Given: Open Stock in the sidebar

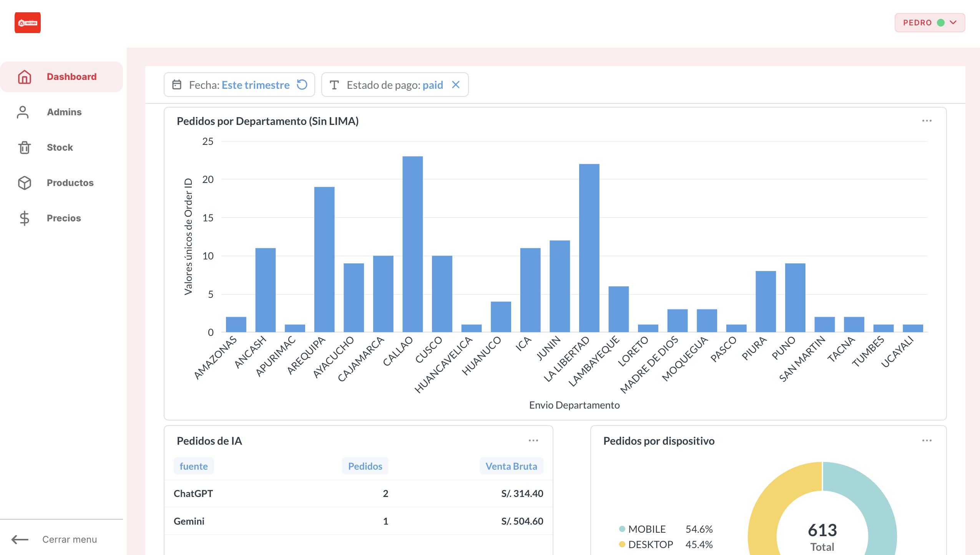Looking at the screenshot, I should tap(61, 148).
